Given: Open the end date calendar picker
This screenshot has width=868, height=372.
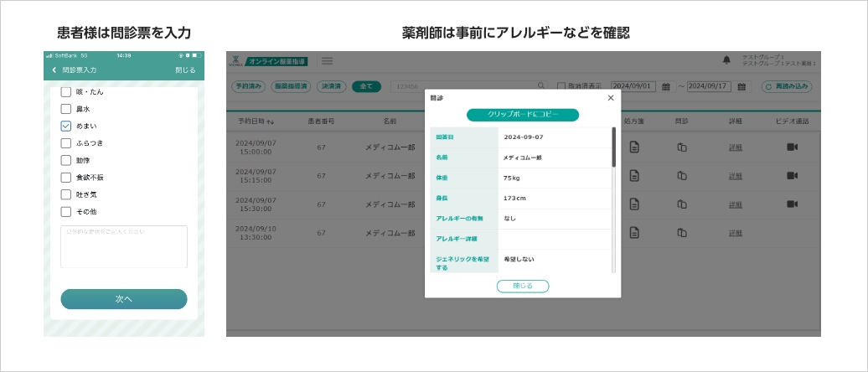Looking at the screenshot, I should click(741, 86).
